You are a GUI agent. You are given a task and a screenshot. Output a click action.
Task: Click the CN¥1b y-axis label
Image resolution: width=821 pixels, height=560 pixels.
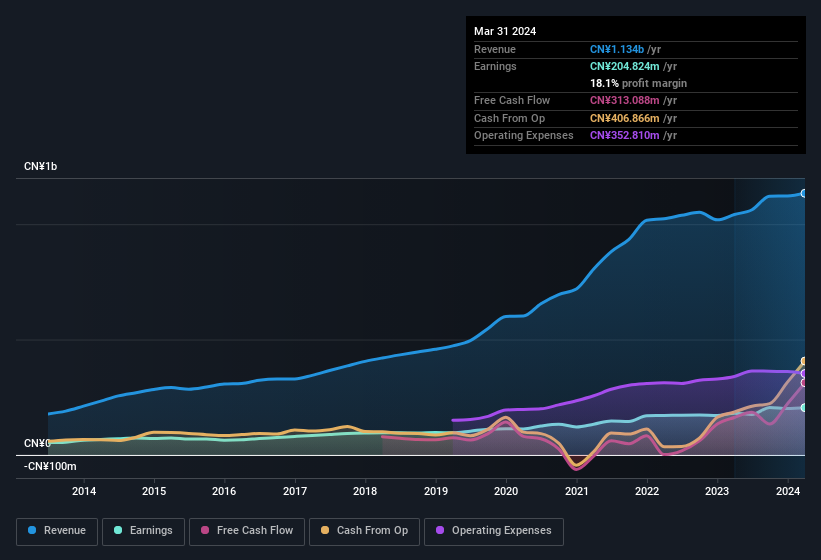40,166
